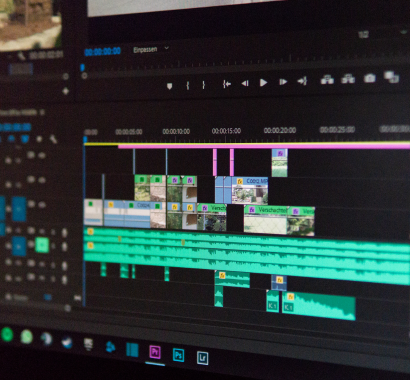Click the Mark In bracket button

188,85
